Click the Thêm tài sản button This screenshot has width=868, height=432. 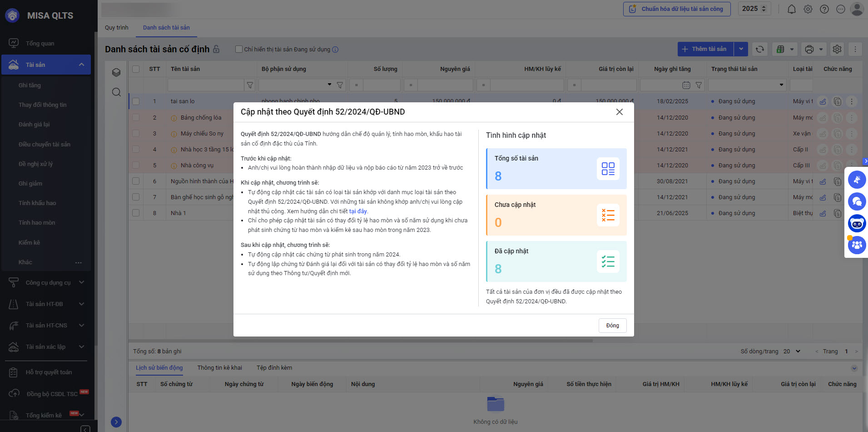click(x=705, y=49)
